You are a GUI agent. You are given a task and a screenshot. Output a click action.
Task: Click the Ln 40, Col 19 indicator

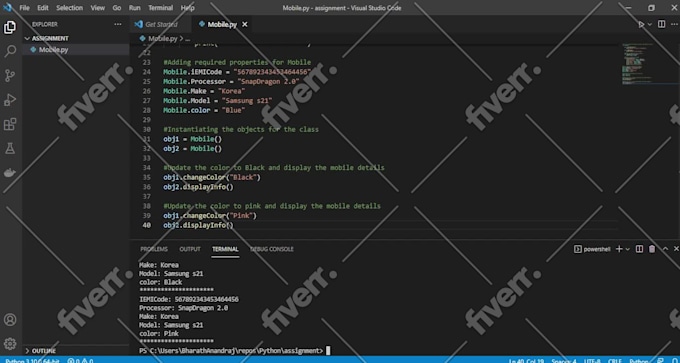tap(526, 361)
